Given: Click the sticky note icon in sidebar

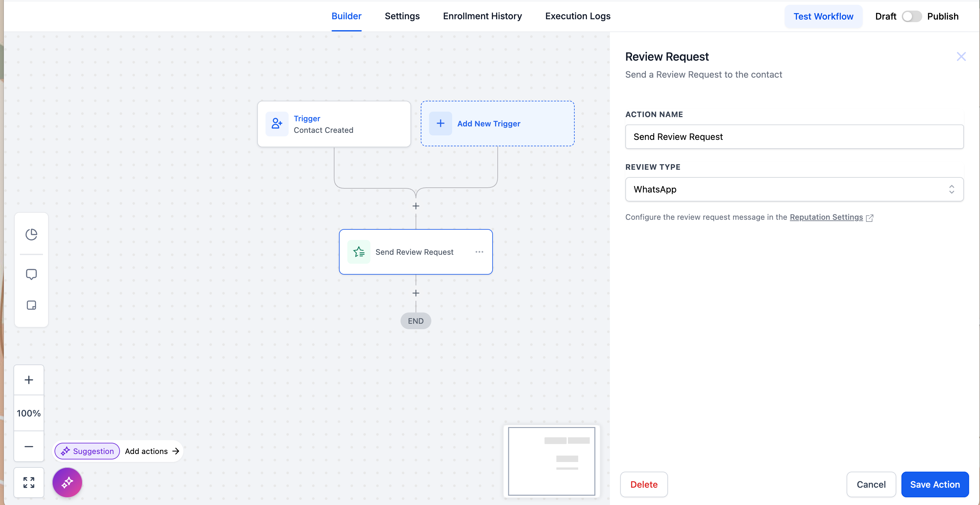Looking at the screenshot, I should pos(31,305).
